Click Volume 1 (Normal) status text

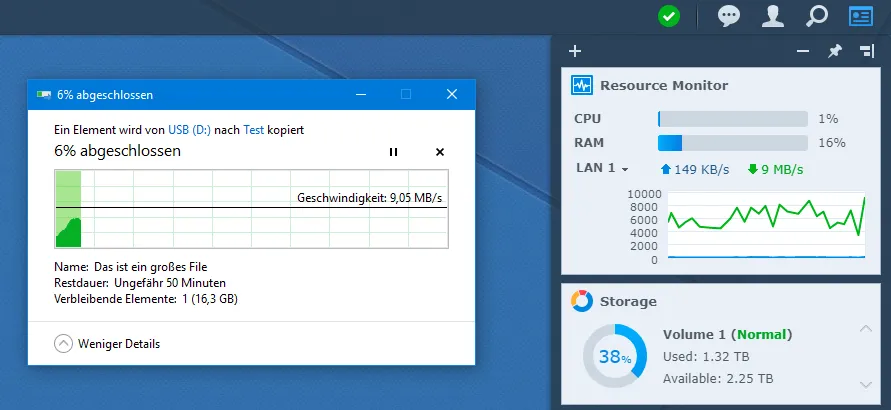[x=727, y=334]
